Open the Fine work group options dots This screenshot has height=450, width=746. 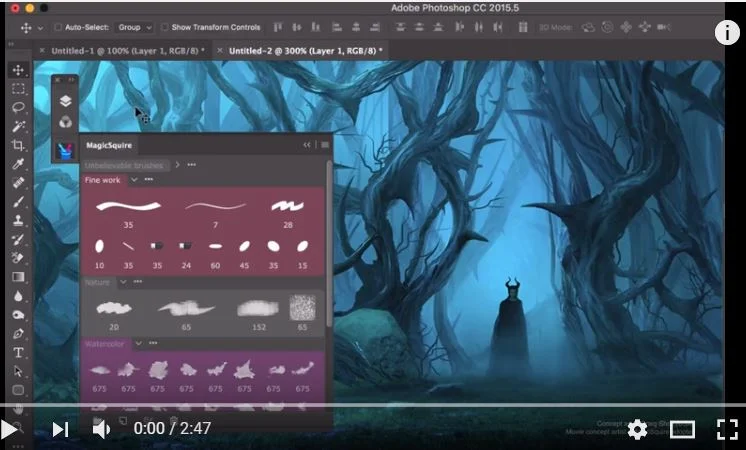coord(149,180)
